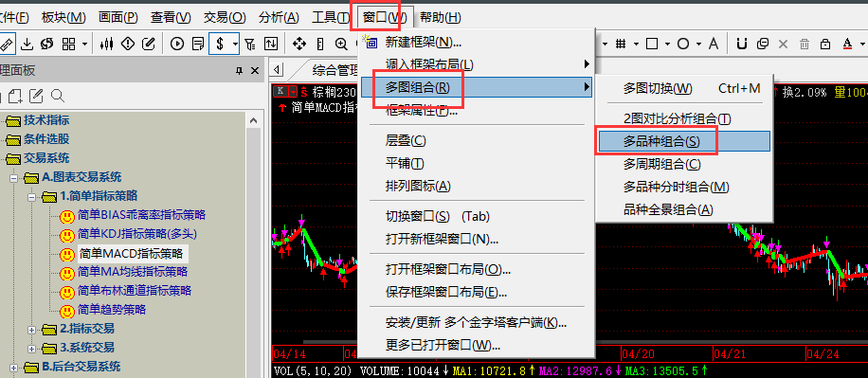Viewport: 868px width, 378px height.
Task: Click the search magnifier in panel toolbar
Action: 58,96
